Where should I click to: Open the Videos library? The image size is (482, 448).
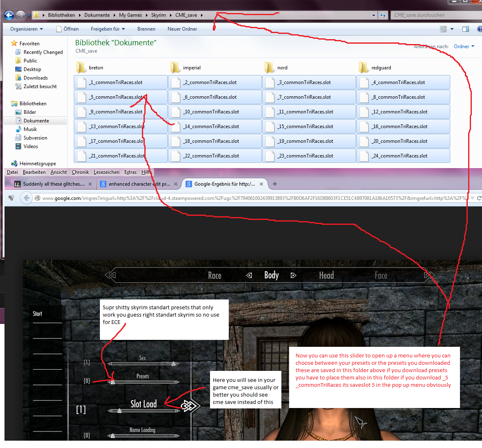pyautogui.click(x=31, y=146)
